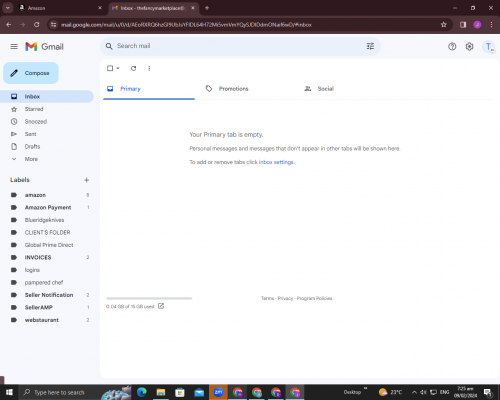Open File Explorer from taskbar

[x=161, y=392]
